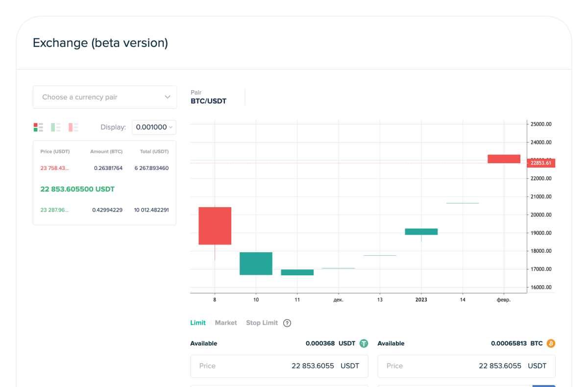The height and width of the screenshot is (387, 588).
Task: Click the total 10 012.482291 value
Action: 151,210
